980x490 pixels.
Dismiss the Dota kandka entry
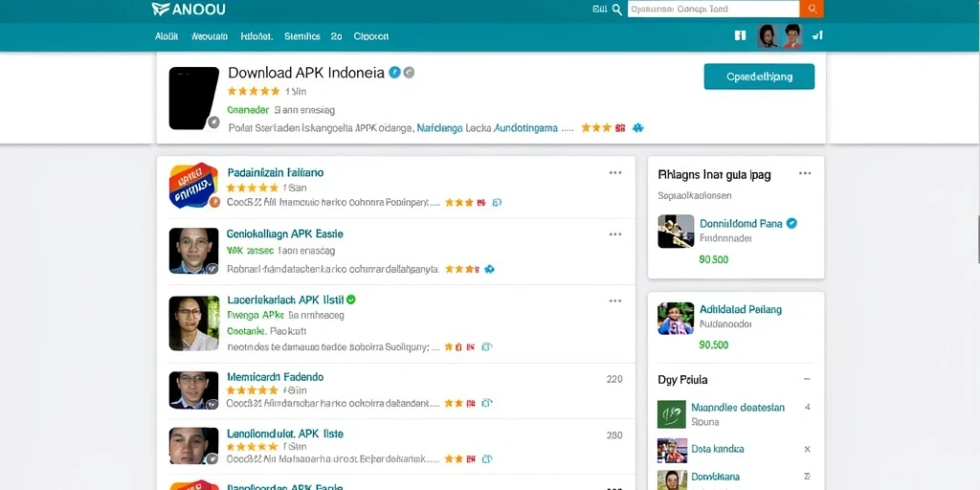[x=807, y=449]
